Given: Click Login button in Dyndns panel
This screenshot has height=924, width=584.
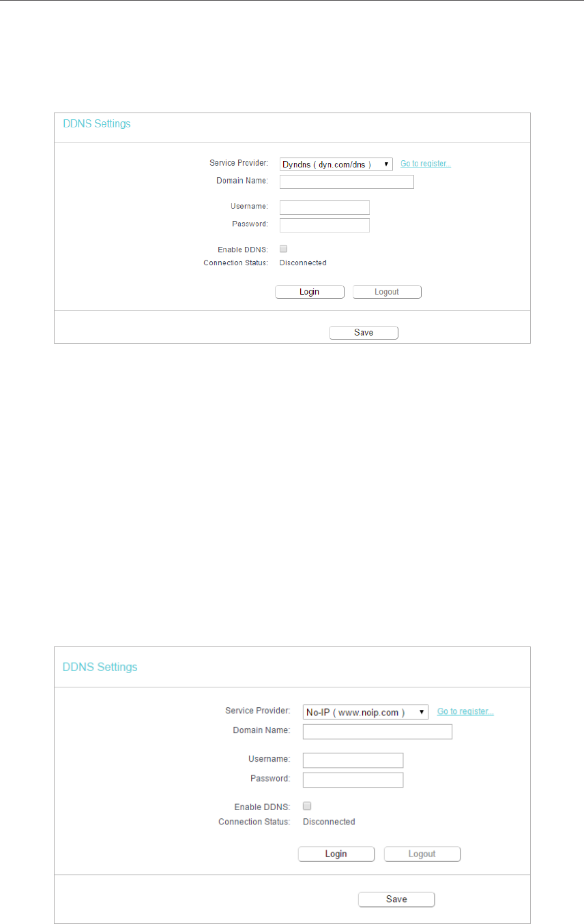Looking at the screenshot, I should (x=310, y=292).
